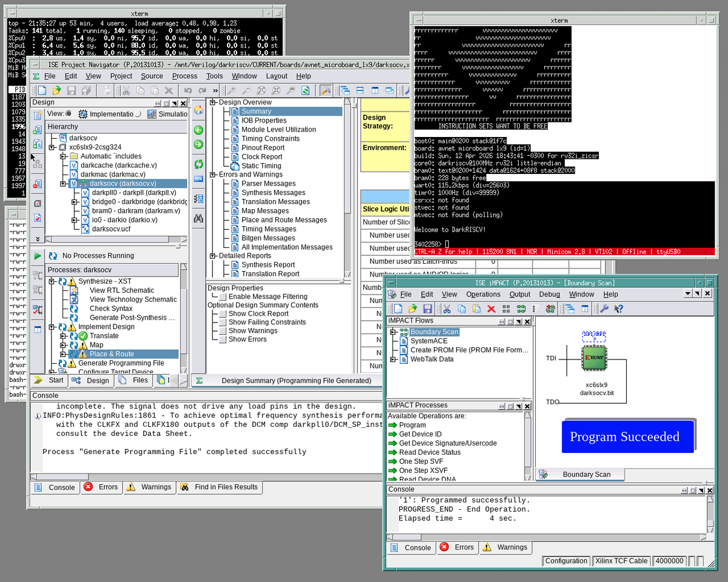
Task: Click the Add Source icon in Design sidebar
Action: point(38,130)
